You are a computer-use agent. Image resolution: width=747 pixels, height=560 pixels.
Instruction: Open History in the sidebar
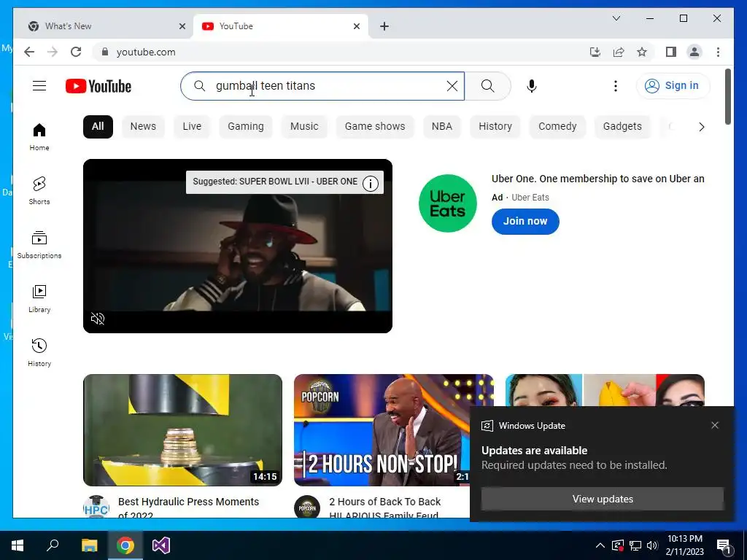pyautogui.click(x=39, y=352)
